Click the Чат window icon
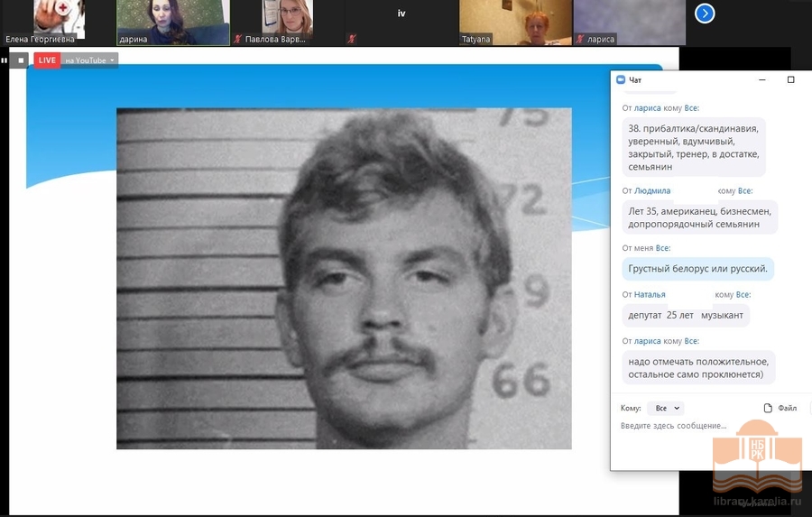 click(621, 79)
